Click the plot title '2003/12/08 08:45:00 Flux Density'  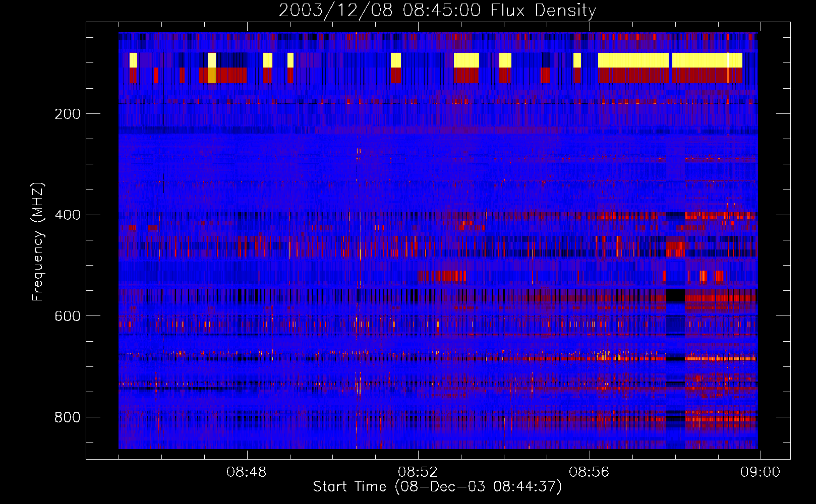(x=437, y=10)
